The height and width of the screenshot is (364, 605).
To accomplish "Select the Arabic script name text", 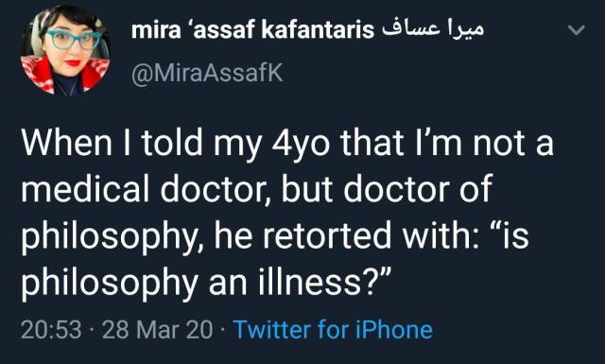I will click(x=433, y=29).
